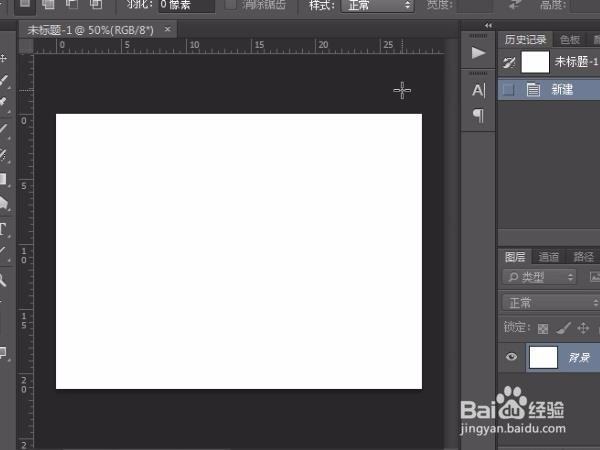Switch to the 图层 layers tab
This screenshot has width=600, height=450.
[515, 257]
